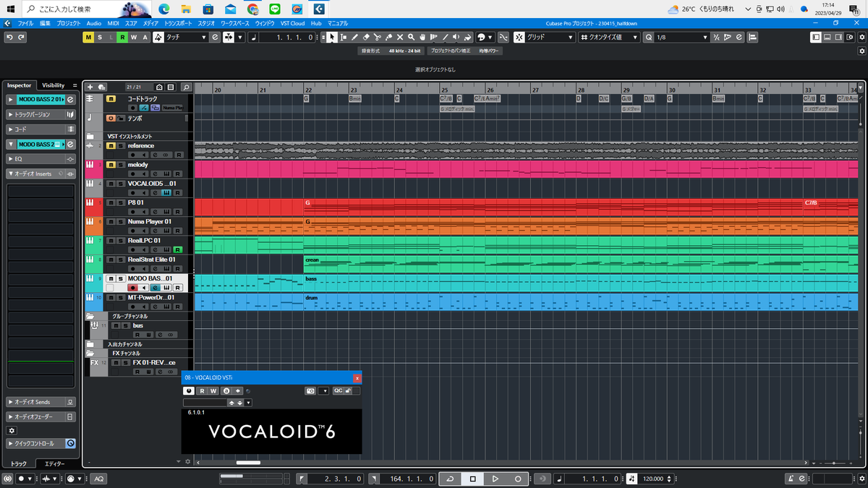Select the Mute tool in the toolbar
This screenshot has width=868, height=488.
tap(400, 37)
